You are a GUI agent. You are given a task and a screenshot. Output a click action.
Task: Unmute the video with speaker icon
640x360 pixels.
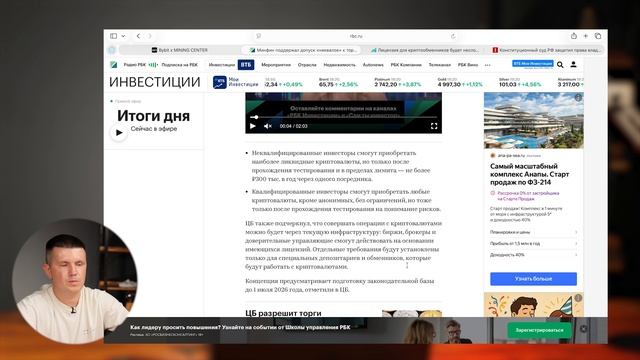tap(268, 126)
